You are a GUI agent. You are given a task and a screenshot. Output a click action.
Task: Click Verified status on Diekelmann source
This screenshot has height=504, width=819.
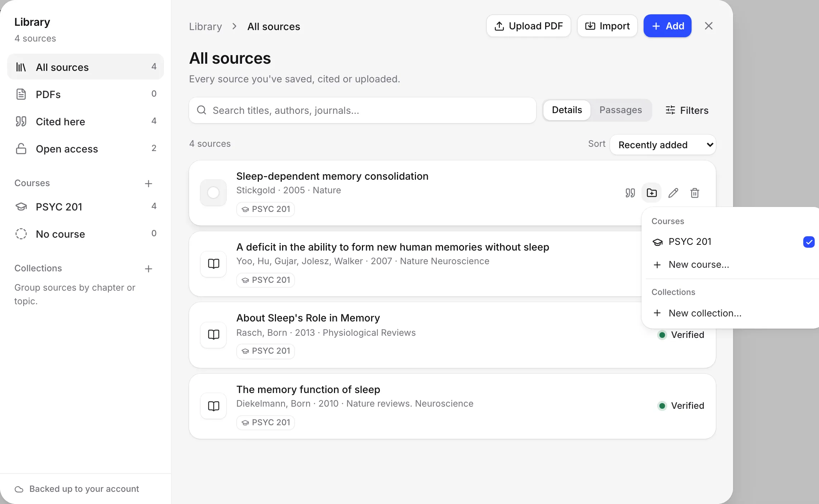click(681, 406)
